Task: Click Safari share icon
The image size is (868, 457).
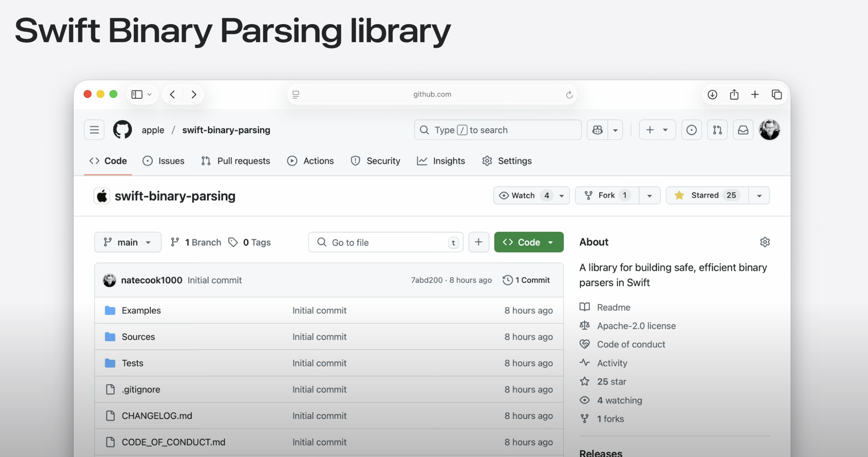Action: point(734,94)
